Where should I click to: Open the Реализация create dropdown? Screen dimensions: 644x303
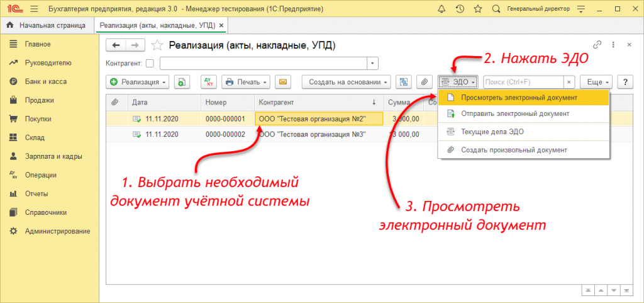pyautogui.click(x=138, y=82)
